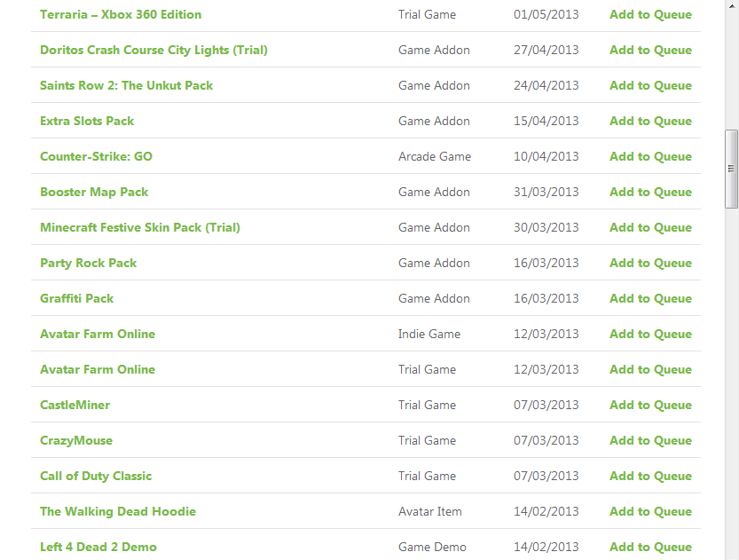Open the Party Rock Pack link
Viewport: 739px width, 560px height.
click(88, 263)
